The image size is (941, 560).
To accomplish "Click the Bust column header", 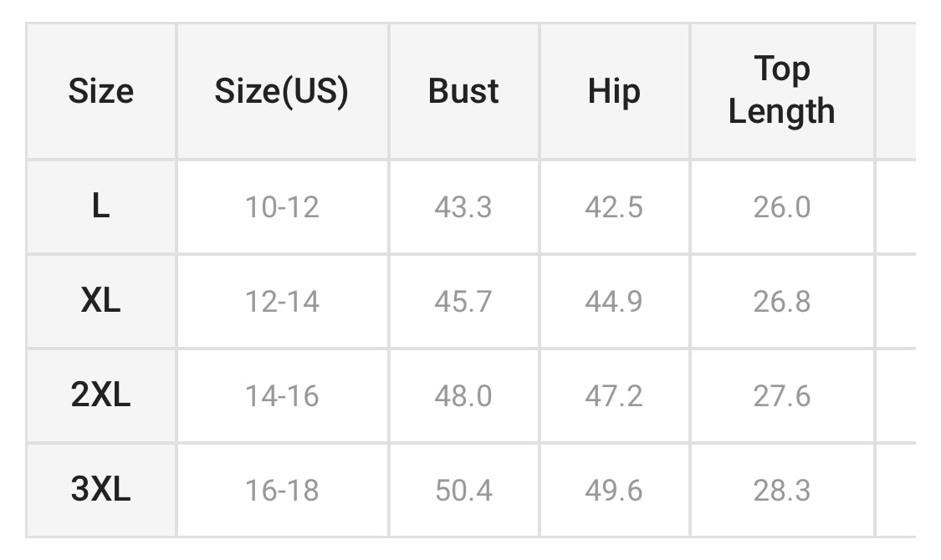I will tap(463, 91).
